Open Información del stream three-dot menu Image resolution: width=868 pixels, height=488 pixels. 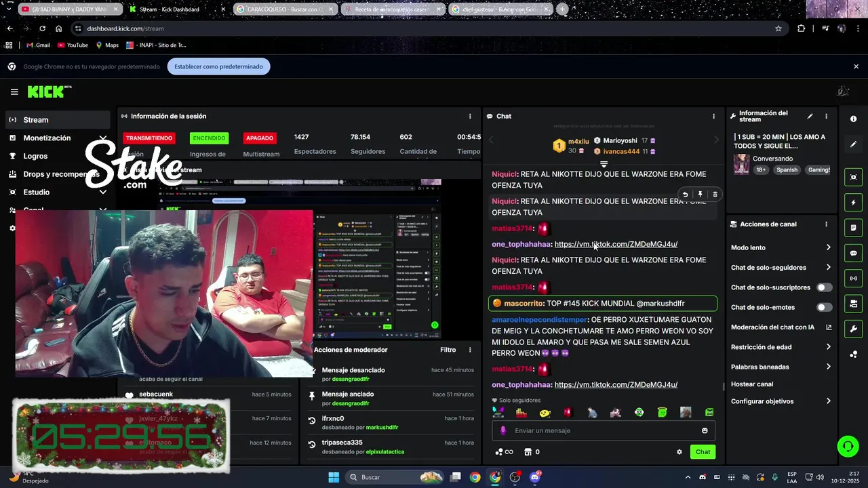click(x=826, y=117)
